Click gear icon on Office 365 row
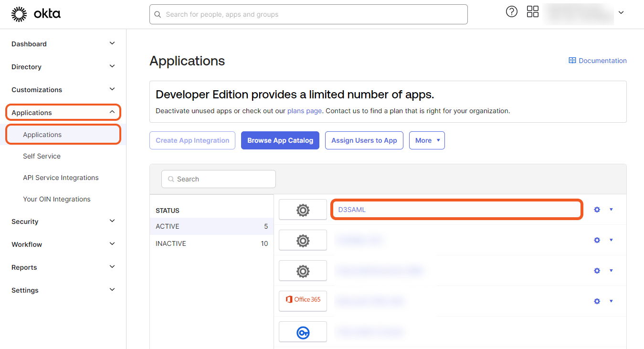Viewport: 644px width, 349px height. pyautogui.click(x=597, y=301)
